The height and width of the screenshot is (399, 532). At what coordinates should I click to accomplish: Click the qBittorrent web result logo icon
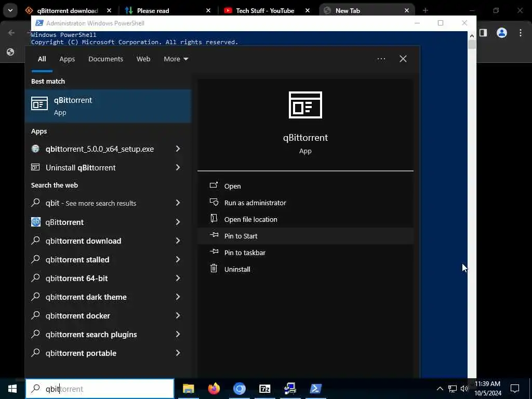coord(36,222)
